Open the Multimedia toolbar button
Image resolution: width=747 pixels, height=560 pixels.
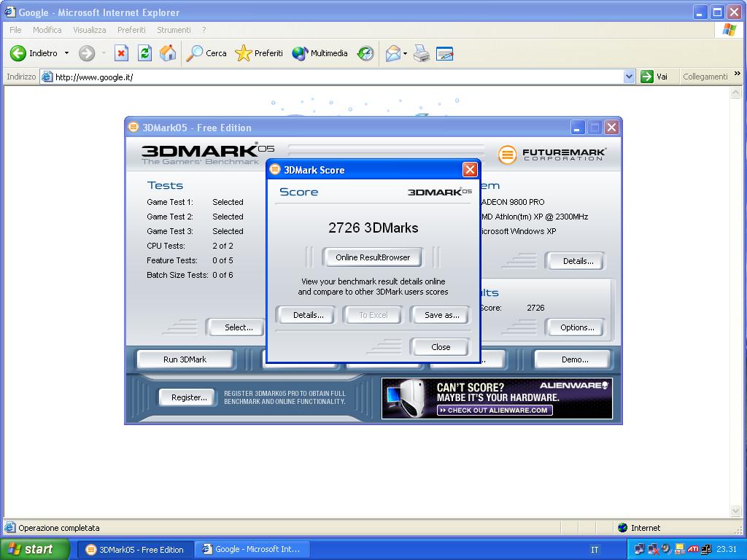coord(320,53)
